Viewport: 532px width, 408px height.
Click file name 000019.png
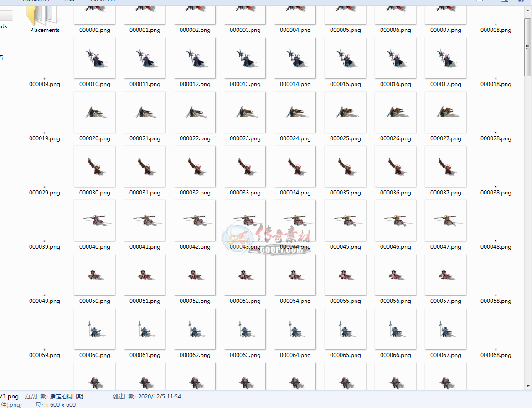coord(44,138)
